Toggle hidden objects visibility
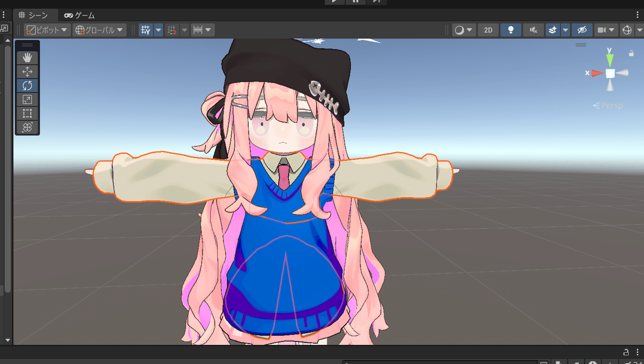 581,30
